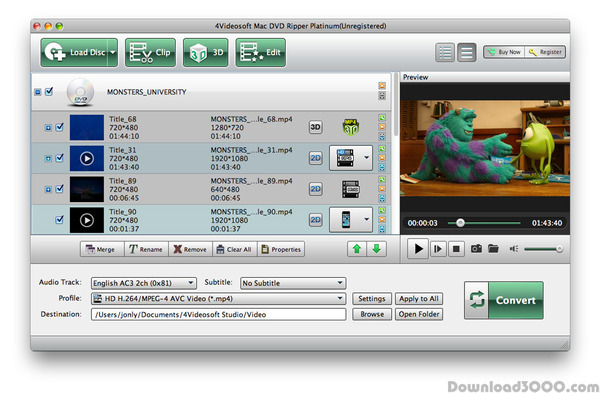Open the Edit effects tool
Screen dimensions: 600x393
[x=261, y=52]
